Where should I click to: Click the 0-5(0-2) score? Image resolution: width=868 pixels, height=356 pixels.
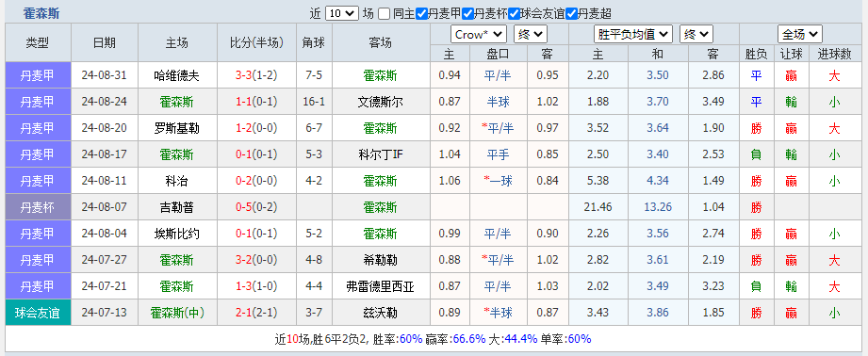tap(256, 208)
